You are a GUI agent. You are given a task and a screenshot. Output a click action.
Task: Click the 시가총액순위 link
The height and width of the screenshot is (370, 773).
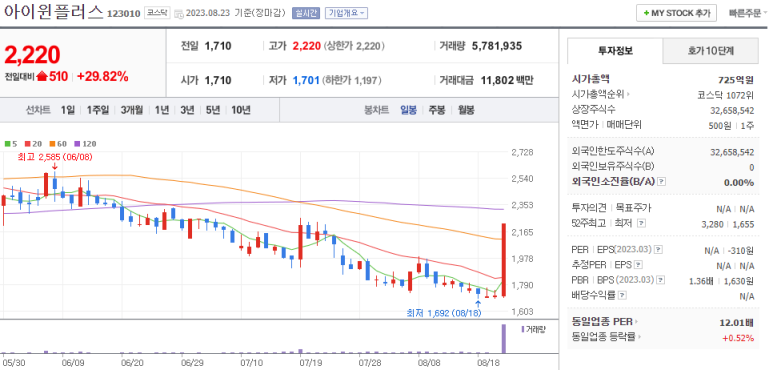pyautogui.click(x=597, y=94)
